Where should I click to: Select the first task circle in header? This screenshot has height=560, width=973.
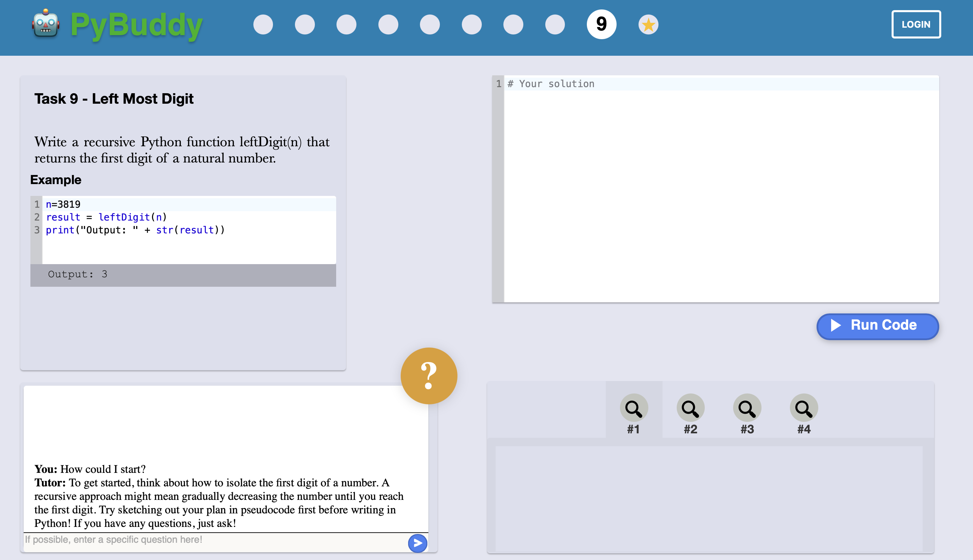pos(263,25)
